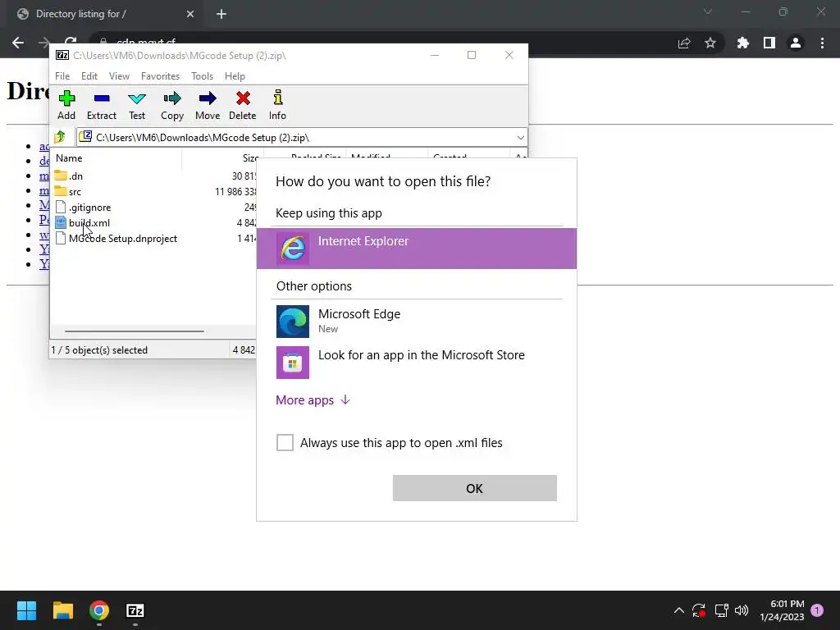Select the .dn folder icon
Screen dimensions: 840x630
pos(61,176)
